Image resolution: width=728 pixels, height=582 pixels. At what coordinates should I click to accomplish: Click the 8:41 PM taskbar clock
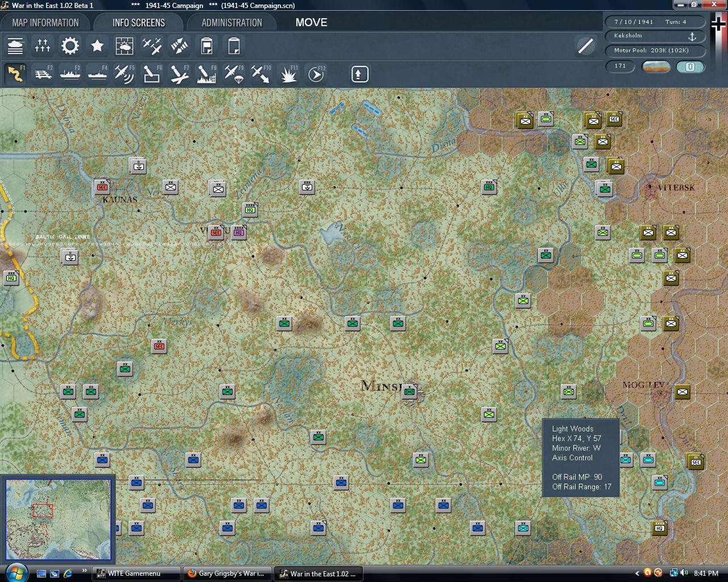[706, 573]
